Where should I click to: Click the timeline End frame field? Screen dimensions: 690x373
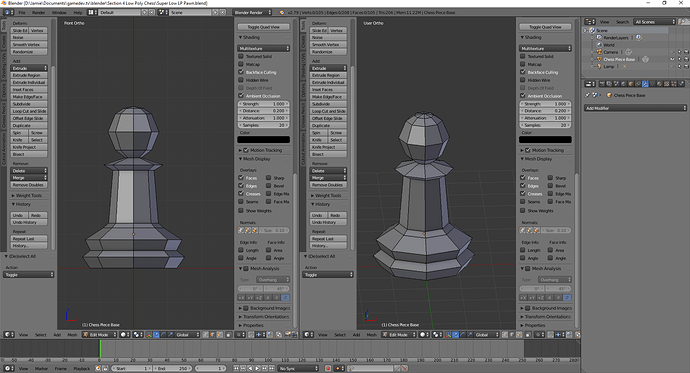(x=172, y=368)
